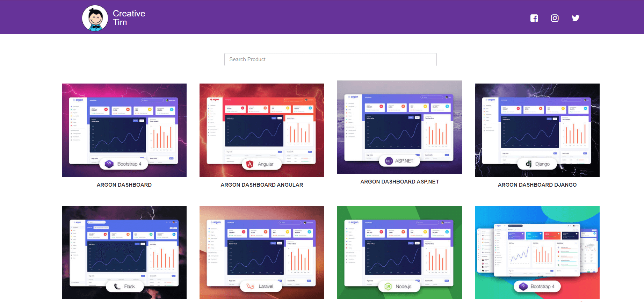Open the Flask dashboard thumbnail
The image size is (644, 302).
[124, 252]
